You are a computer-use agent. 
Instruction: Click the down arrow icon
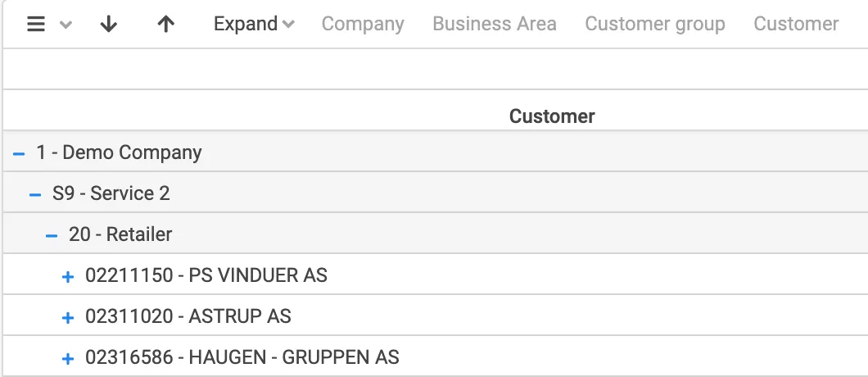(109, 25)
